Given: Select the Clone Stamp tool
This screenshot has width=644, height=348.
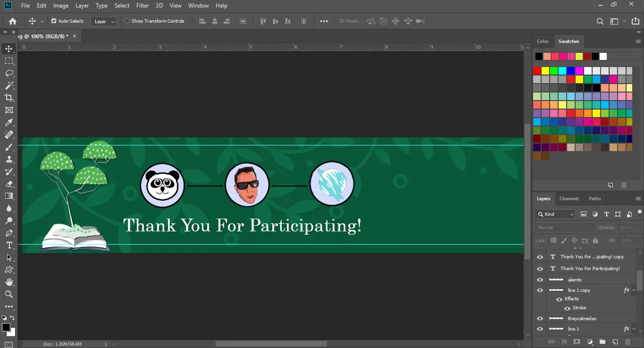Looking at the screenshot, I should 9,159.
